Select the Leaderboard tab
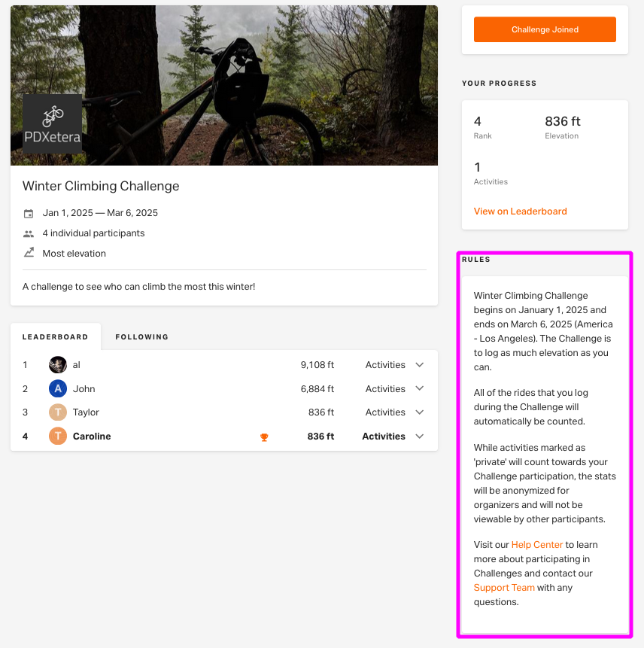The height and width of the screenshot is (648, 644). click(x=56, y=337)
